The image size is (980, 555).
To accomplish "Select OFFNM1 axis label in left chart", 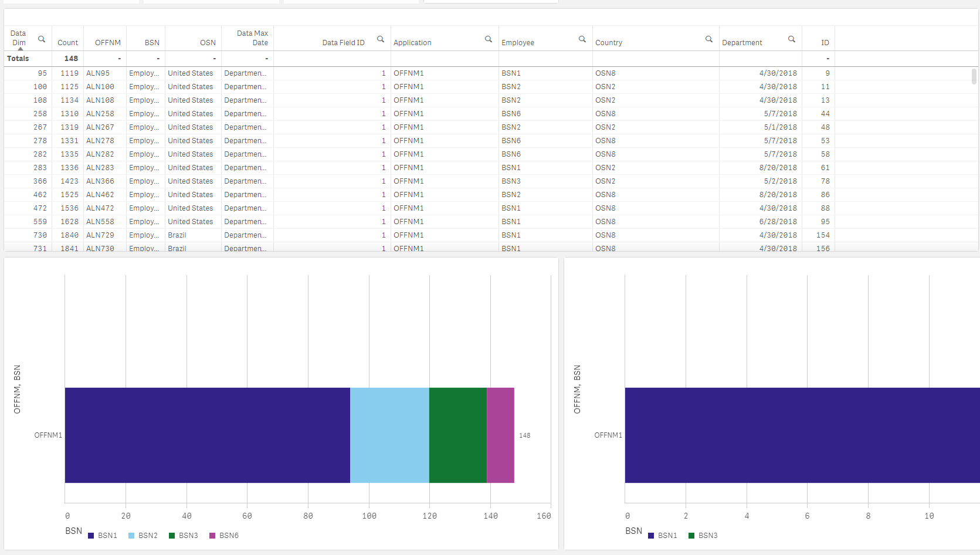I will (48, 435).
